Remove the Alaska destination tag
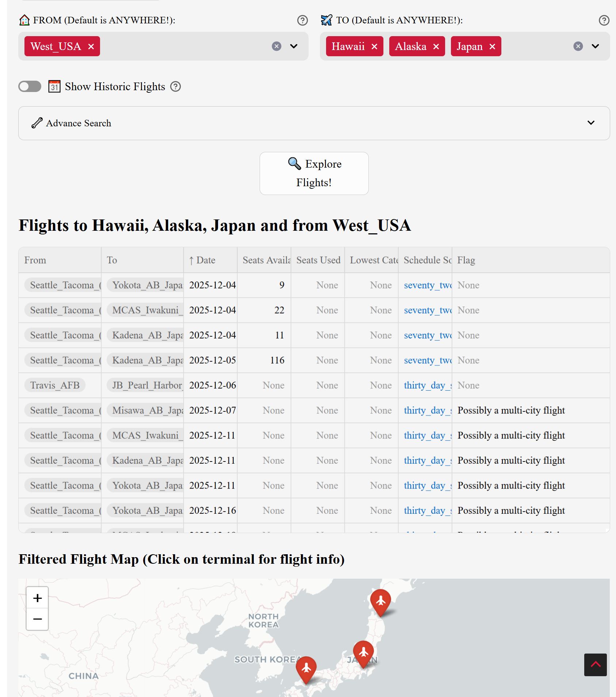The image size is (616, 697). click(x=436, y=47)
